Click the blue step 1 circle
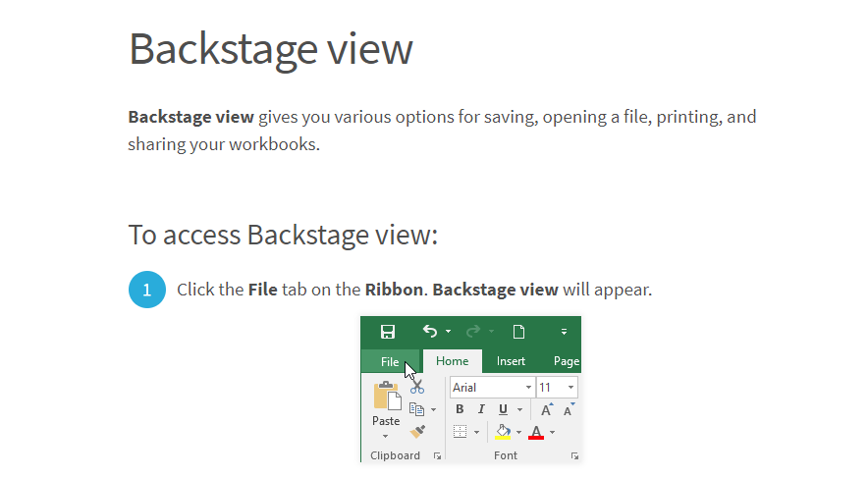 tap(147, 290)
